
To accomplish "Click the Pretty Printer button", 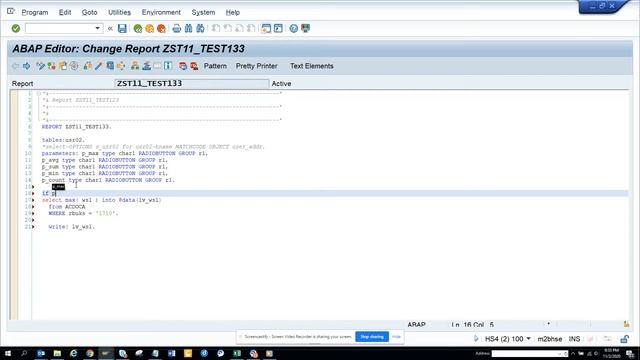I will (256, 66).
